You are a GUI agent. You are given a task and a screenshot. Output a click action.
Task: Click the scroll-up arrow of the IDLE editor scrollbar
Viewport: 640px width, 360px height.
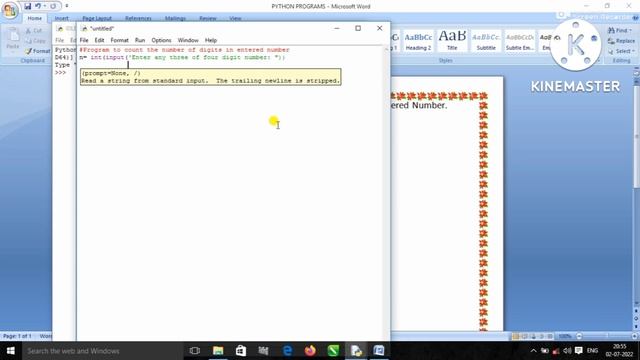(387, 49)
